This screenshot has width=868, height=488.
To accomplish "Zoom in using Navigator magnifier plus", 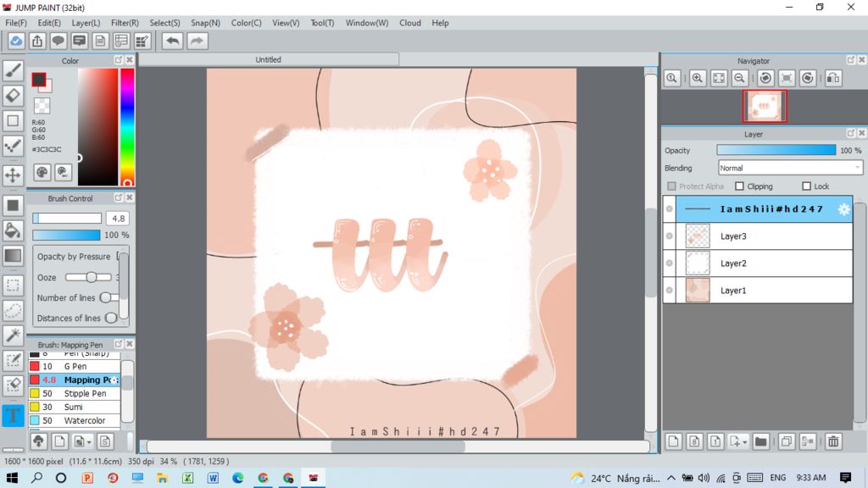I will (698, 78).
